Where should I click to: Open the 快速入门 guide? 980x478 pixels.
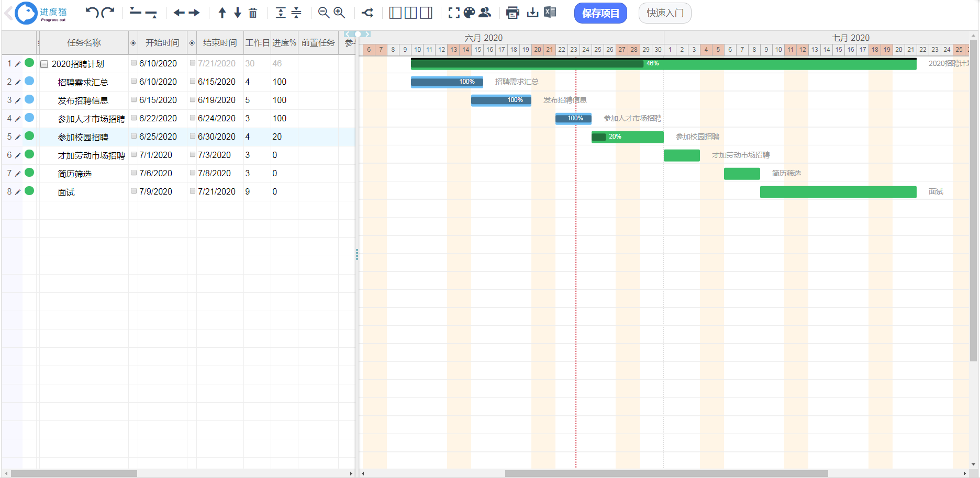tap(664, 13)
